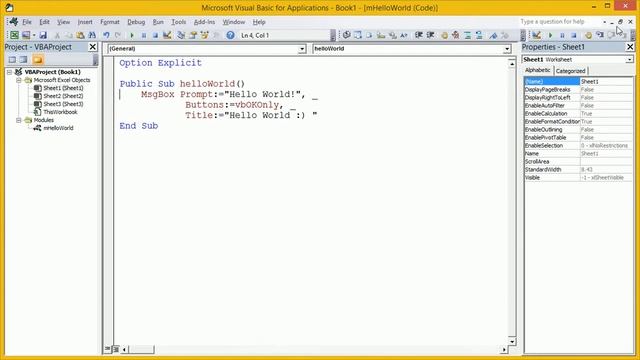
Task: Close the Project - VBAProject panel
Action: pyautogui.click(x=93, y=47)
